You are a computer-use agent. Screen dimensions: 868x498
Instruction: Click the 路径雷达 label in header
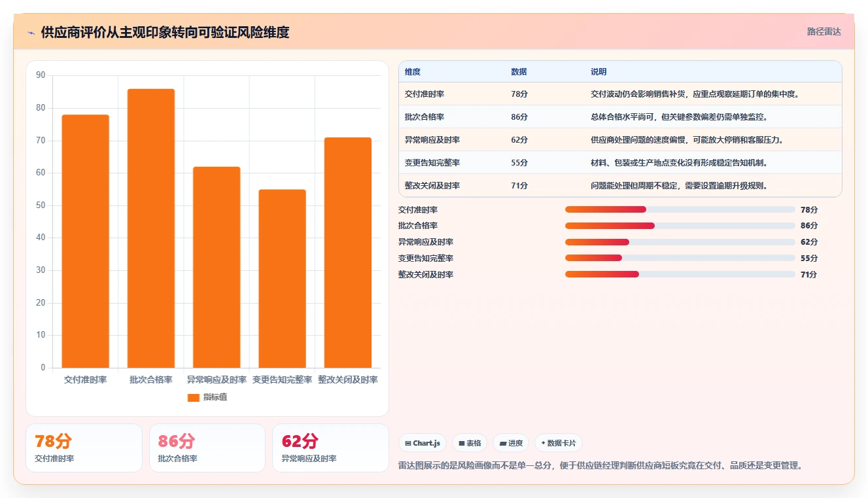pos(824,31)
